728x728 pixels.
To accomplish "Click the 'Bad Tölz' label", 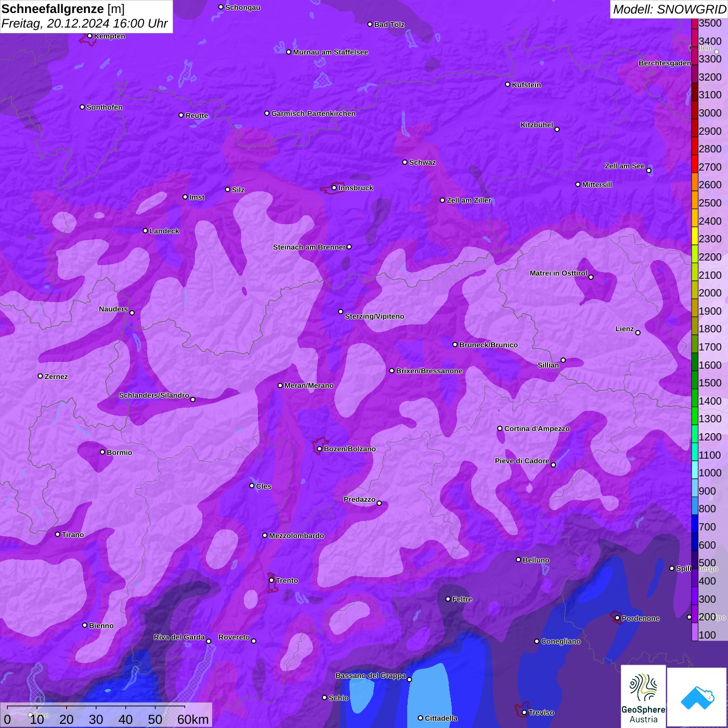I will click(389, 24).
